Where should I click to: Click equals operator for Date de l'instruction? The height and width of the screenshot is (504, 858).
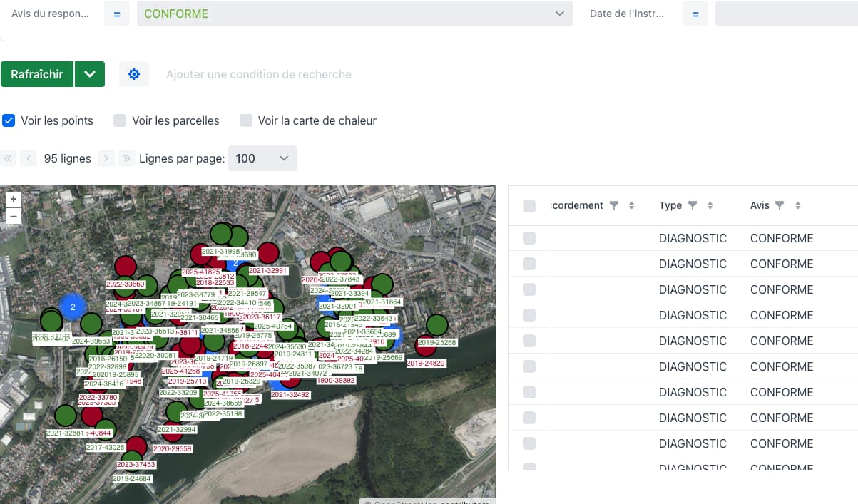point(695,14)
